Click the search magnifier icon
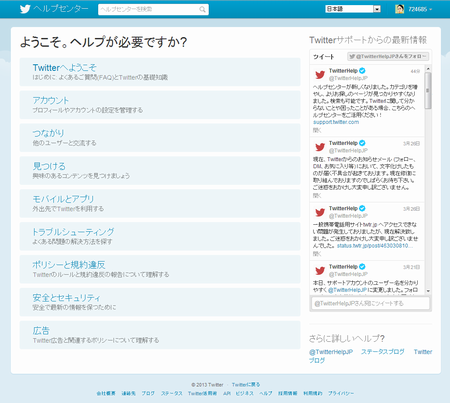This screenshot has height=403, width=450. point(202,9)
